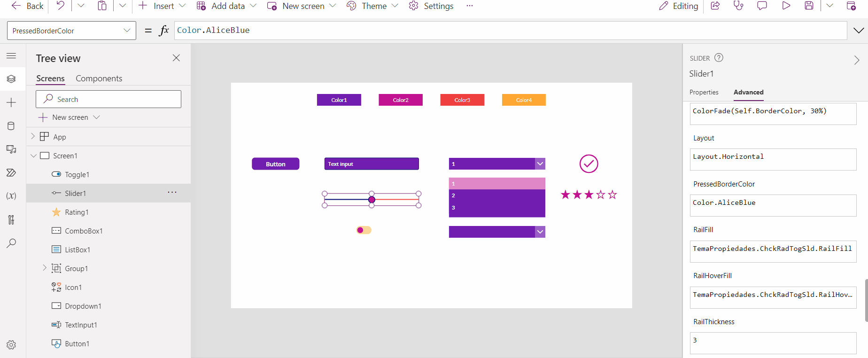
Task: Click the Share icon
Action: pyautogui.click(x=715, y=6)
